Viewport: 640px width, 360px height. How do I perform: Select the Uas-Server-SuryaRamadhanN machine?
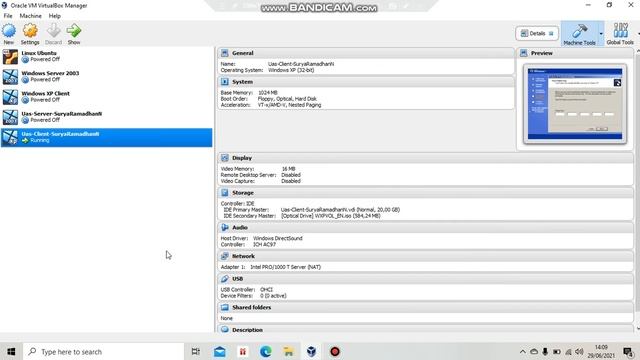pos(106,117)
